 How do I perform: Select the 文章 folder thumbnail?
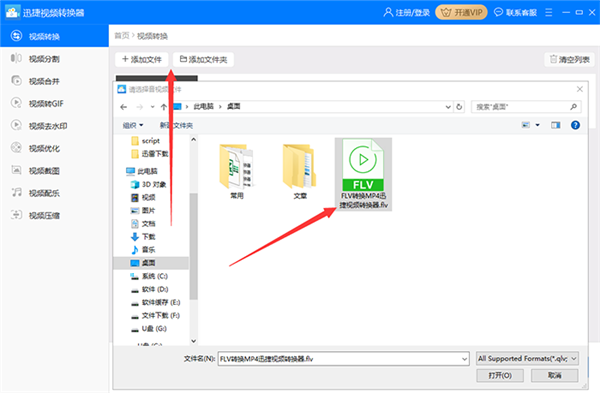click(300, 171)
